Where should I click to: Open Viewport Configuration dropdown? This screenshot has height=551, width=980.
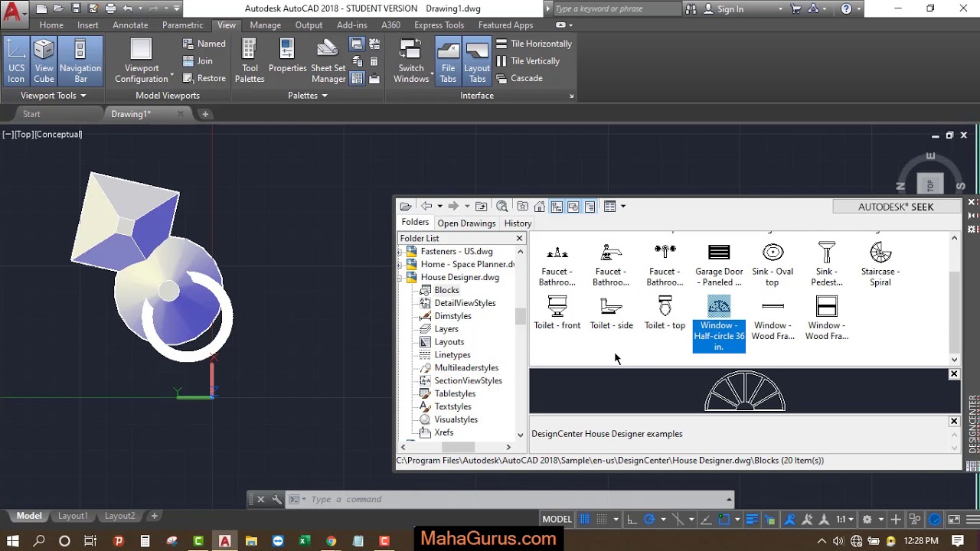coord(142,61)
